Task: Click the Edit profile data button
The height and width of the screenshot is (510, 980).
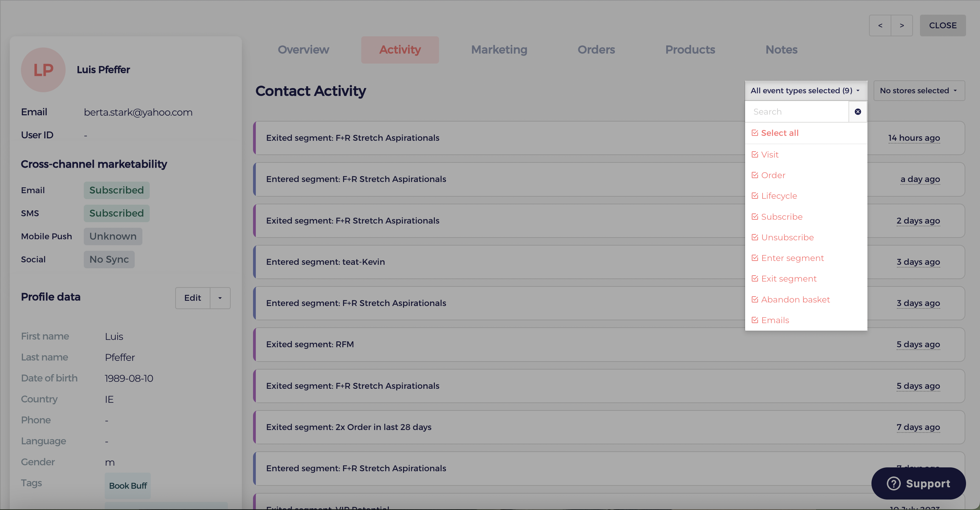Action: tap(193, 298)
